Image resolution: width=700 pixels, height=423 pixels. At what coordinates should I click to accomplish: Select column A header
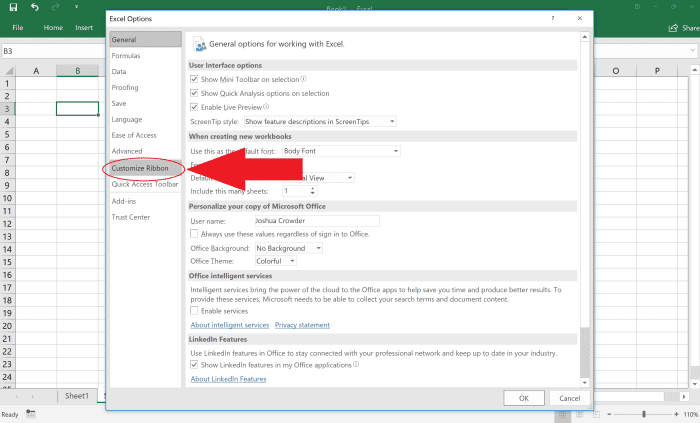(x=36, y=70)
